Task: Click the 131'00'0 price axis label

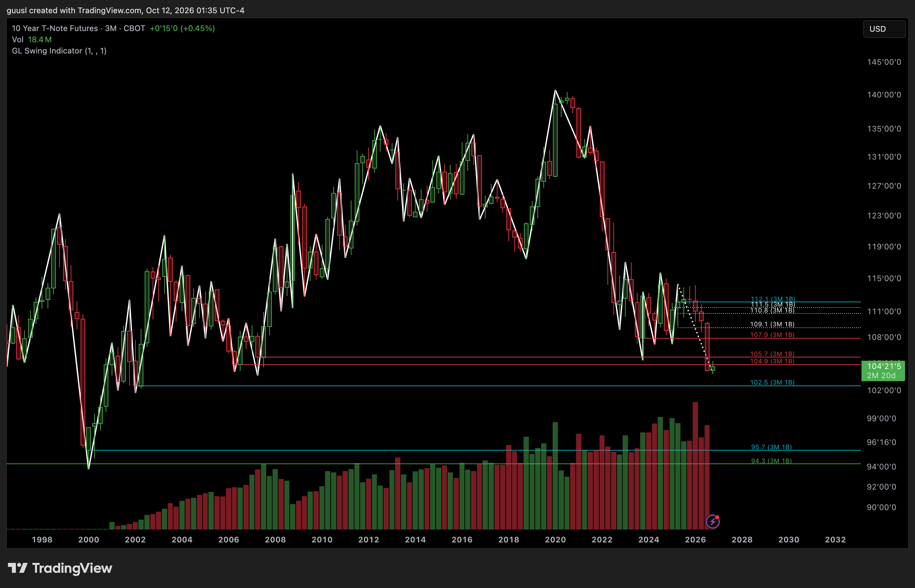Action: (x=884, y=157)
